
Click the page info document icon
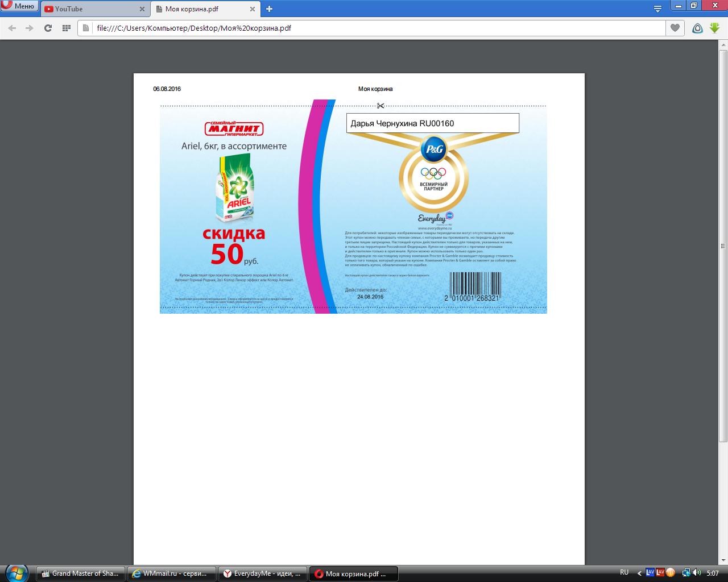click(x=86, y=28)
